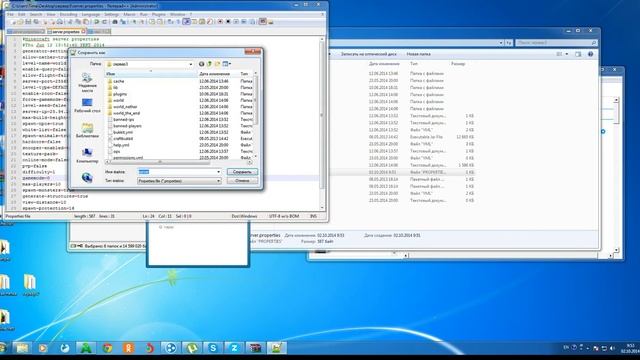Click the Replace icon in Notepad++ toolbar
This screenshot has height=360, width=640.
point(123,22)
